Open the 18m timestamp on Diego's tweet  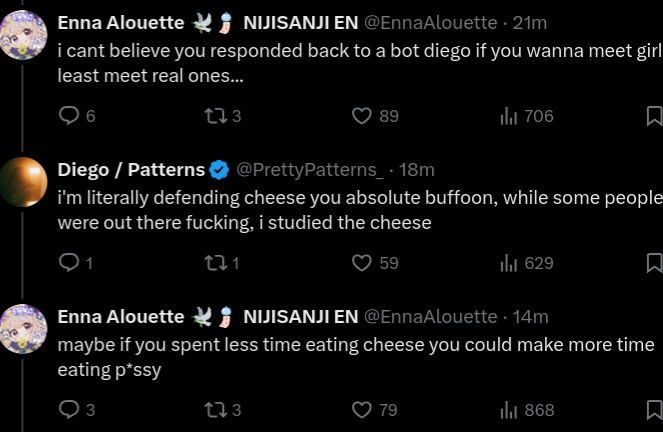click(417, 170)
